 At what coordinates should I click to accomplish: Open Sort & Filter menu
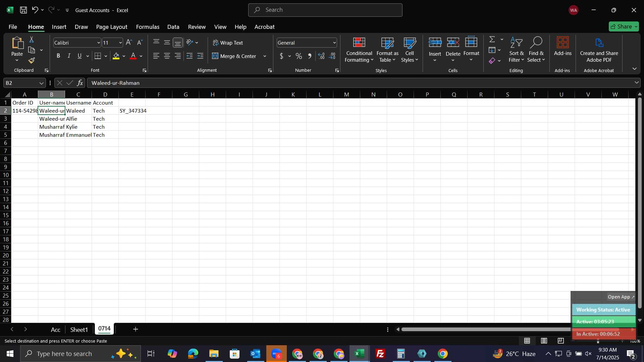click(516, 50)
